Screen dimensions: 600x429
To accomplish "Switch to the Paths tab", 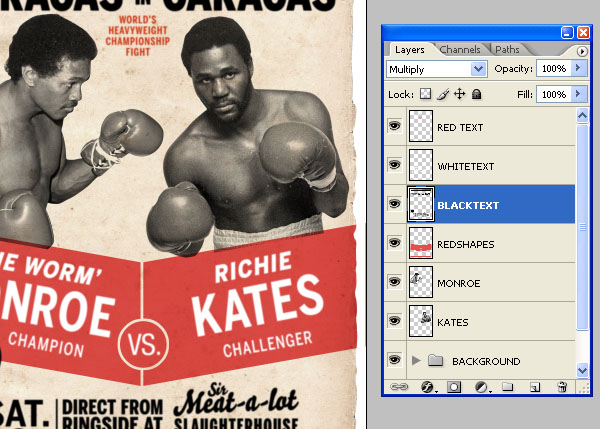I will 507,49.
